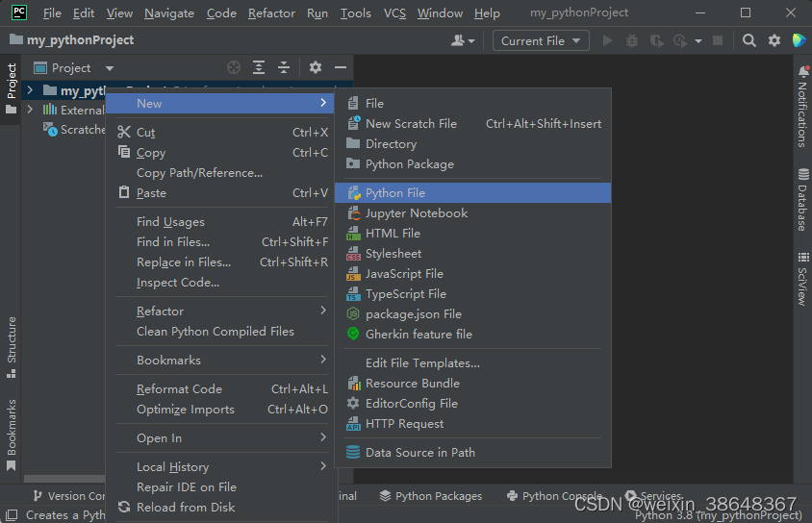This screenshot has height=523, width=812.
Task: Expand the Refactor submenu
Action: pos(221,311)
